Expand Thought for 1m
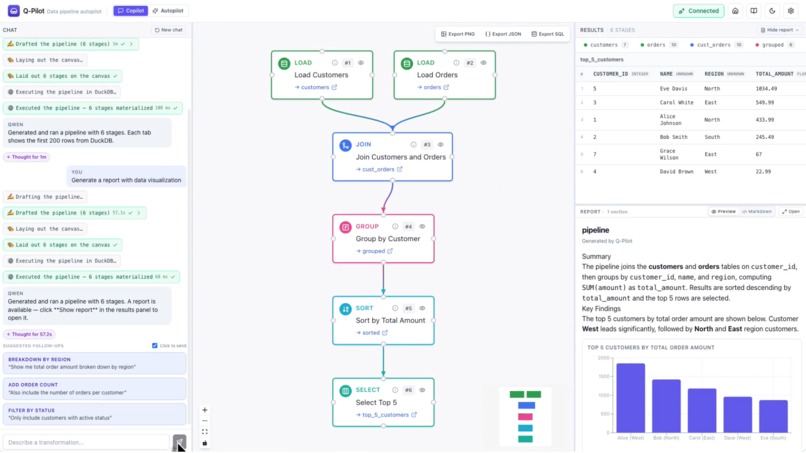The width and height of the screenshot is (806, 453). (x=26, y=157)
